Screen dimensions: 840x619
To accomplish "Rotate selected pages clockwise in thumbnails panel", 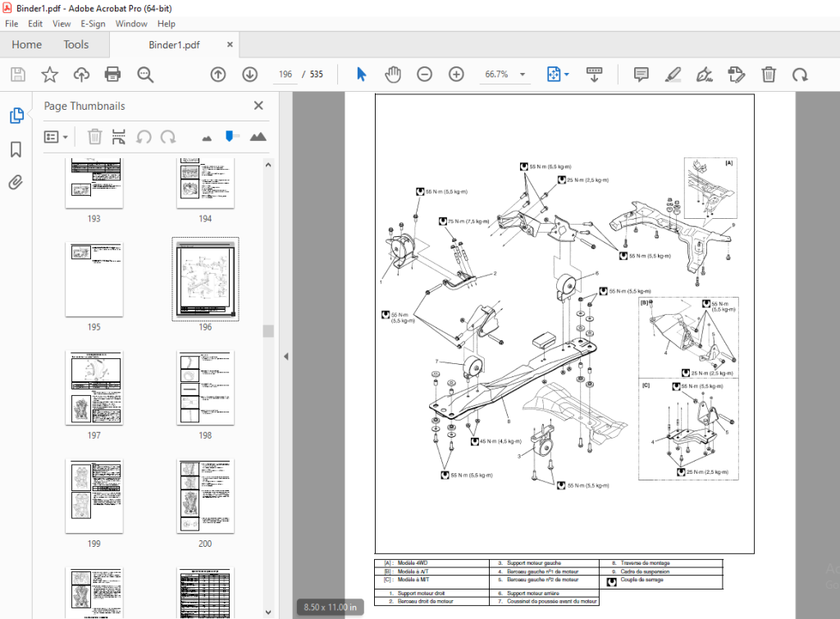I will (168, 137).
